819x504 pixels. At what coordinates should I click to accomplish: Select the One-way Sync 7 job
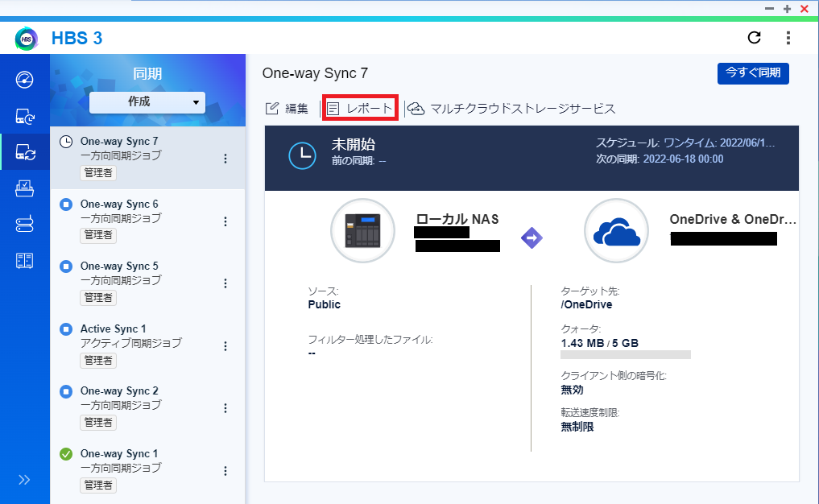[x=147, y=157]
